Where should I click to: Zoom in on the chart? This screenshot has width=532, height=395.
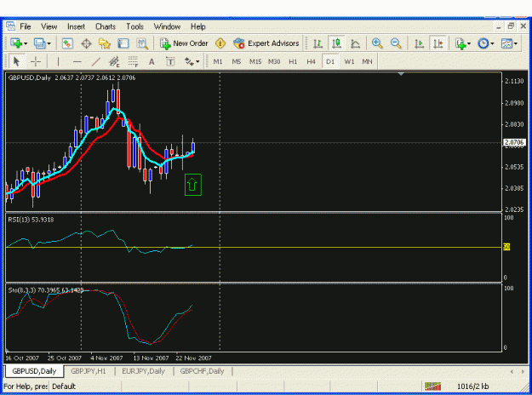(x=377, y=43)
